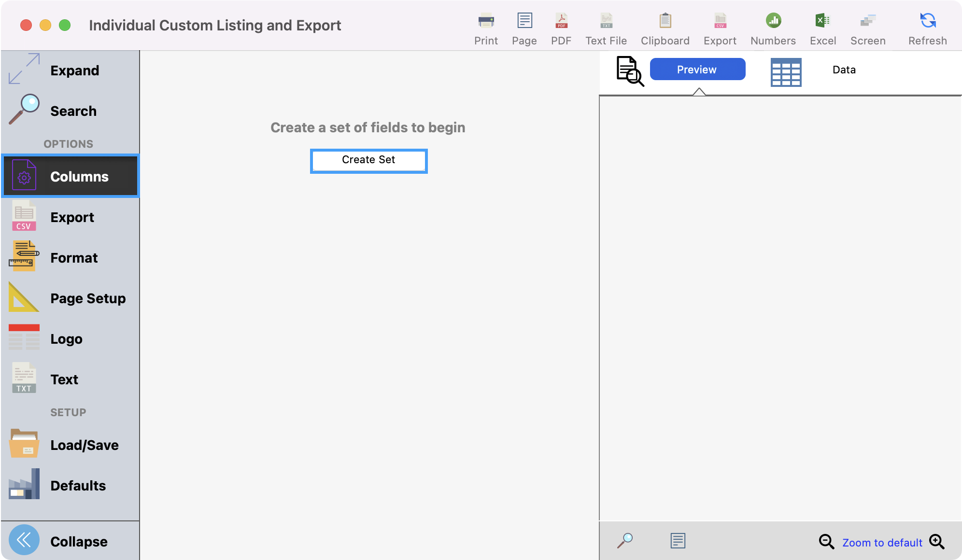Open listing in Numbers

coord(773,21)
